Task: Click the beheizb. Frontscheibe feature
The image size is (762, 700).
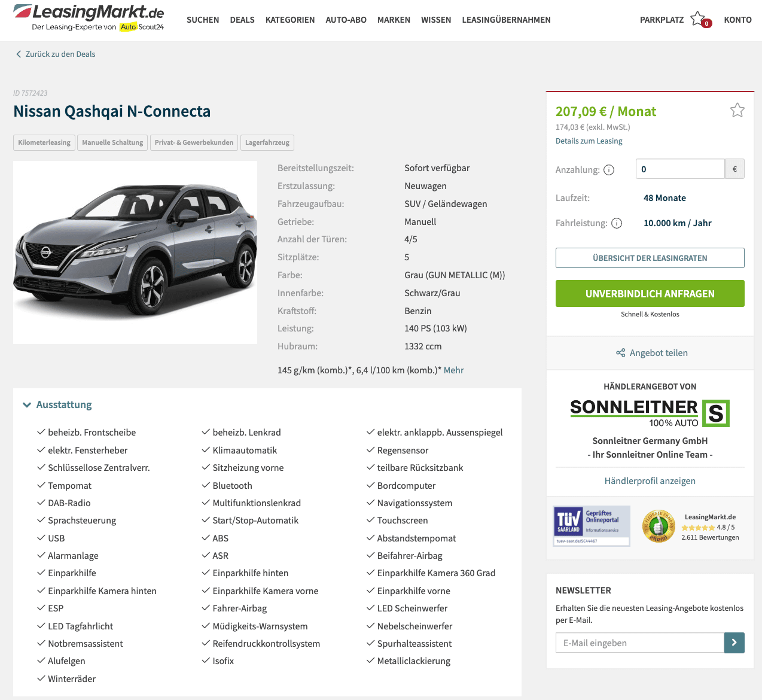Action: click(92, 433)
